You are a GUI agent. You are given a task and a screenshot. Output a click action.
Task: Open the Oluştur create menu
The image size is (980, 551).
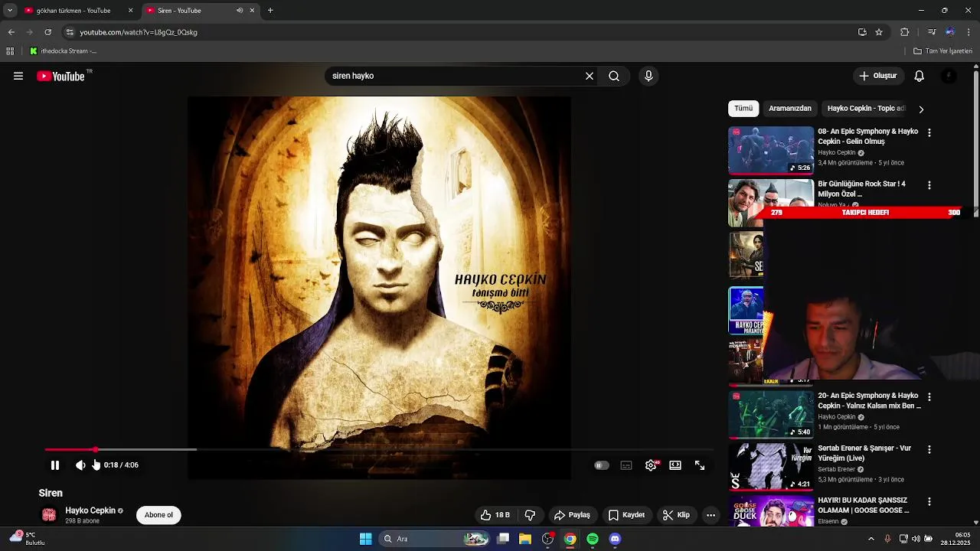(x=878, y=76)
